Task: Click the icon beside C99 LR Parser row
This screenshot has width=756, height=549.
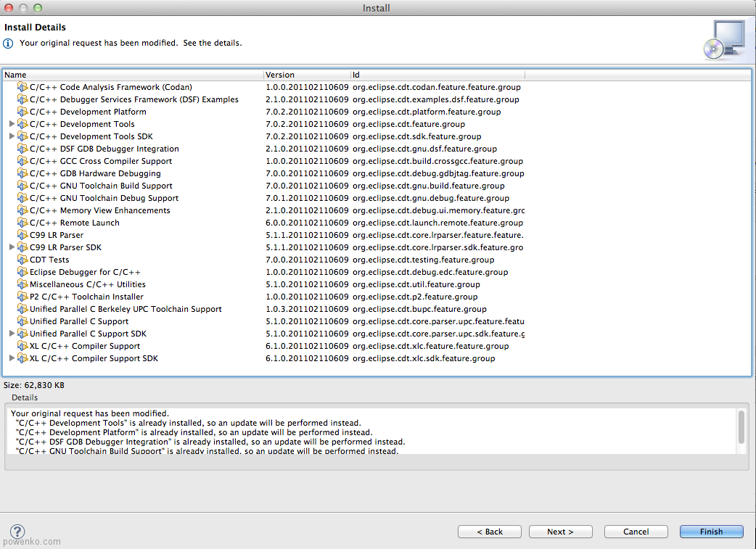Action: 22,235
